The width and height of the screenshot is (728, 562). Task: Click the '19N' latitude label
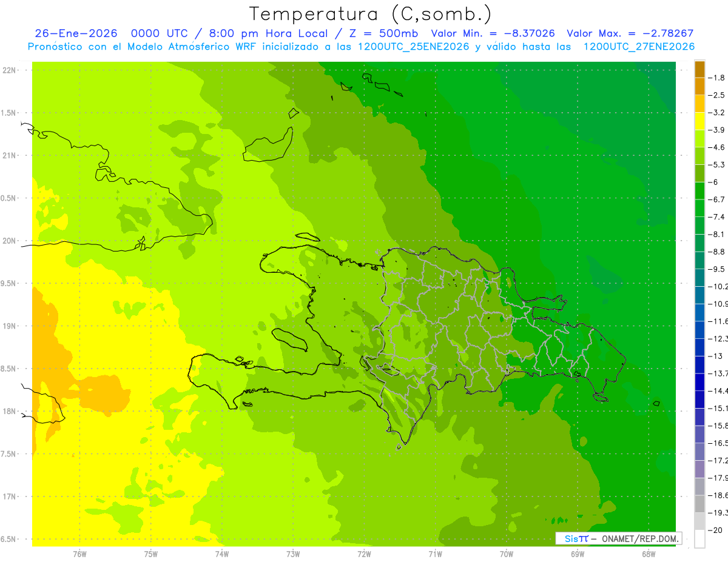point(8,326)
